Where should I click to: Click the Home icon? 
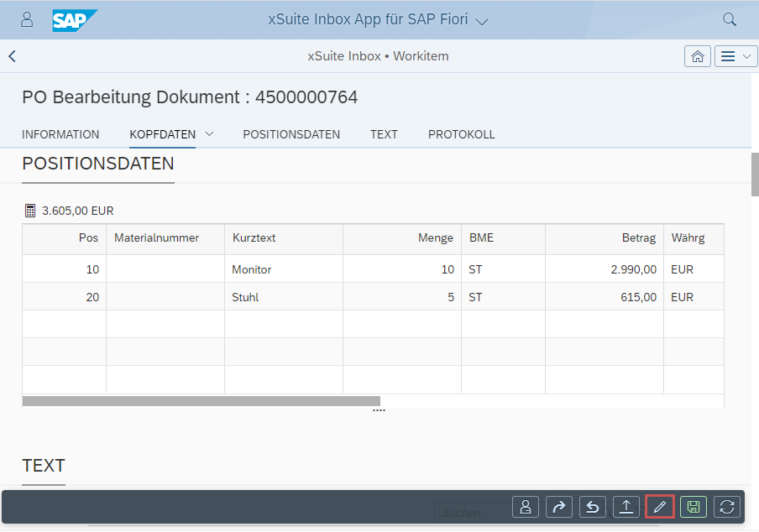tap(697, 56)
